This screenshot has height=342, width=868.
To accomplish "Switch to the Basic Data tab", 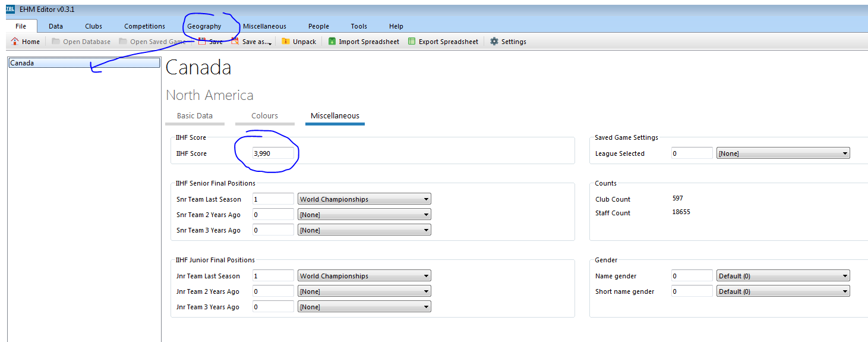I will point(195,116).
